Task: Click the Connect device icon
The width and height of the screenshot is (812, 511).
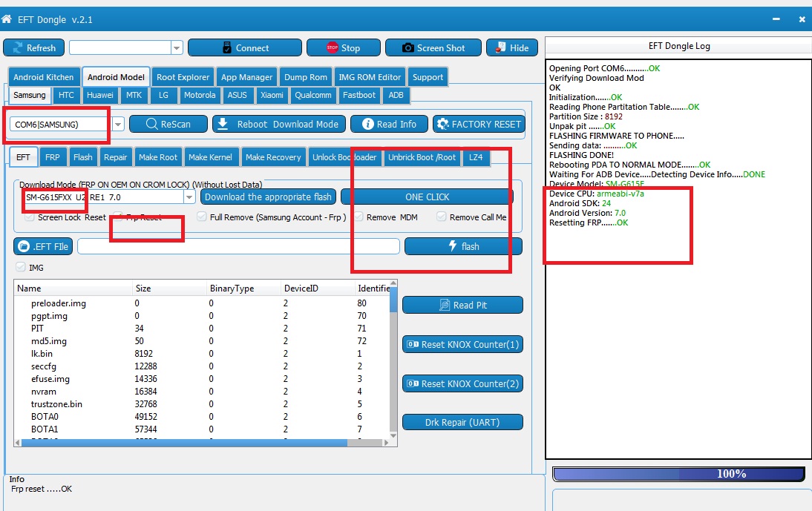Action: [227, 47]
